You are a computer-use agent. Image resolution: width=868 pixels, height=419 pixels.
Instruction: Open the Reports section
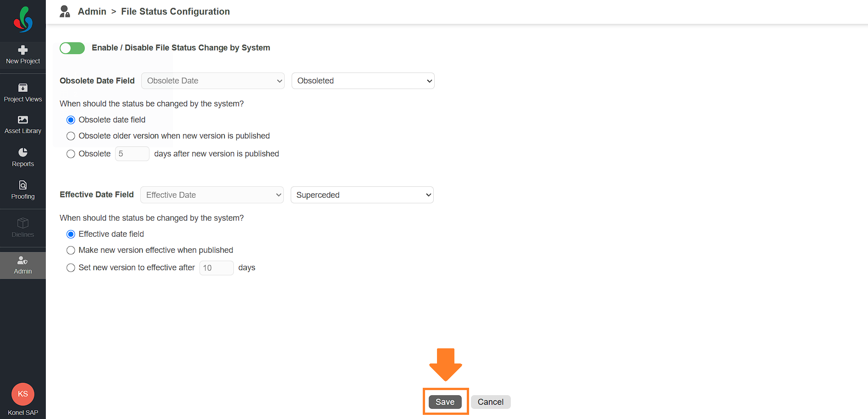pos(23,157)
